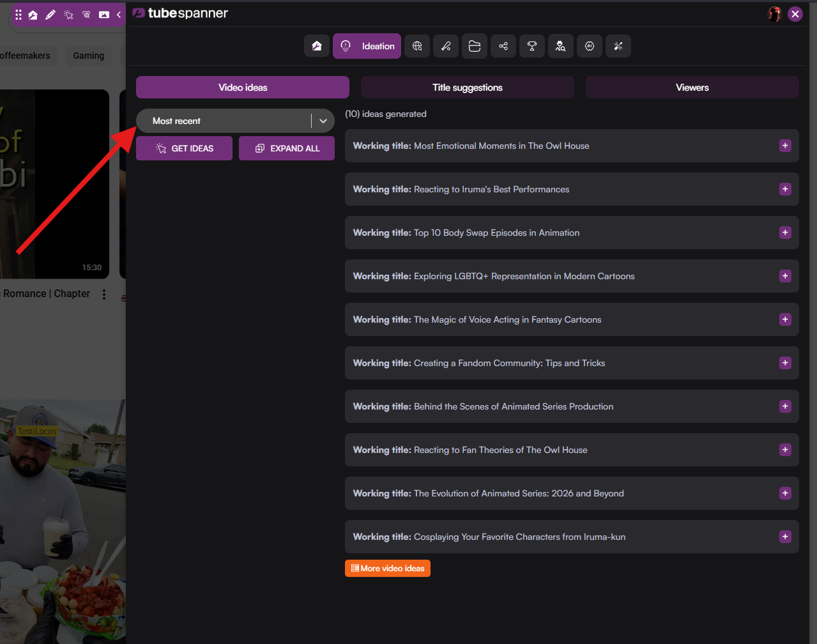Open the TostiLocos video thumbnail on YouTube
Screen dimensions: 817x644
click(x=63, y=521)
